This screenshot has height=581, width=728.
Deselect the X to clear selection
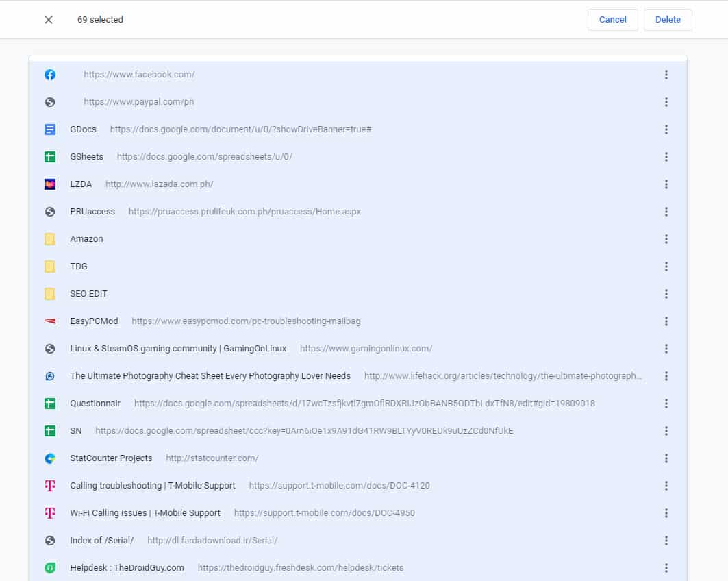click(x=48, y=19)
